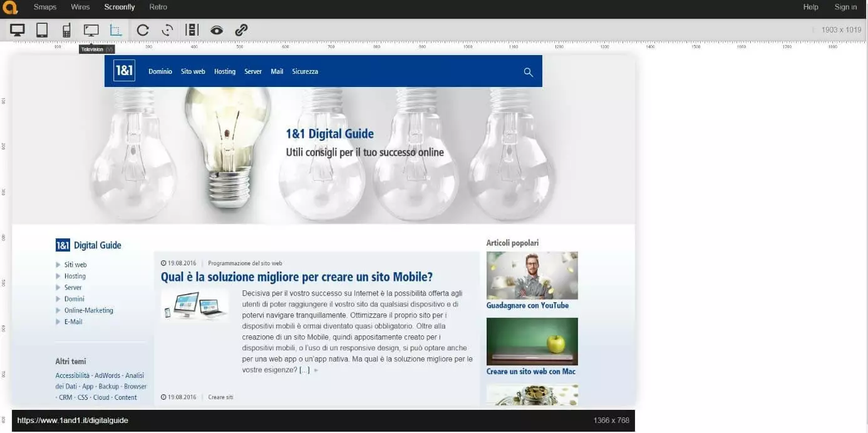Click the 1&1 logo in blue navbar

[124, 71]
